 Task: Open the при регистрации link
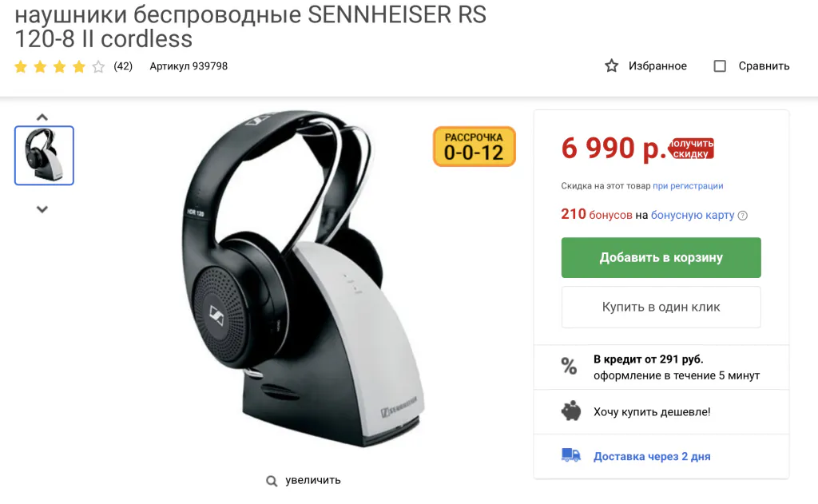pos(688,186)
